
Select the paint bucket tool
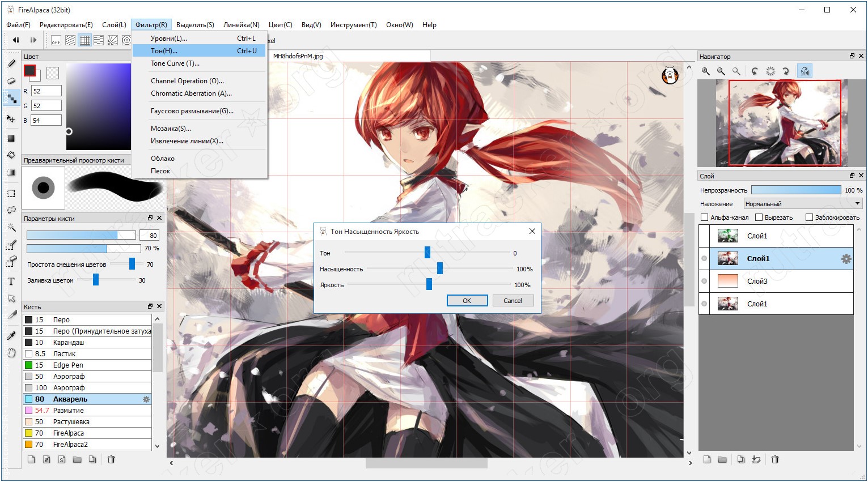tap(11, 155)
